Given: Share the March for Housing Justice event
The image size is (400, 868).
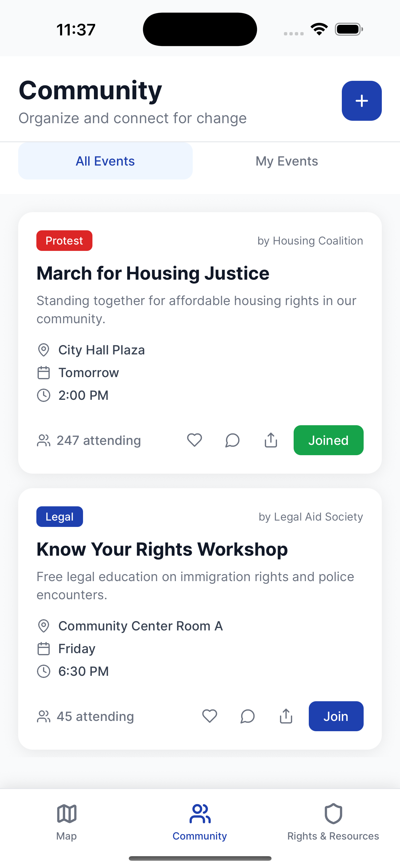Looking at the screenshot, I should point(271,440).
